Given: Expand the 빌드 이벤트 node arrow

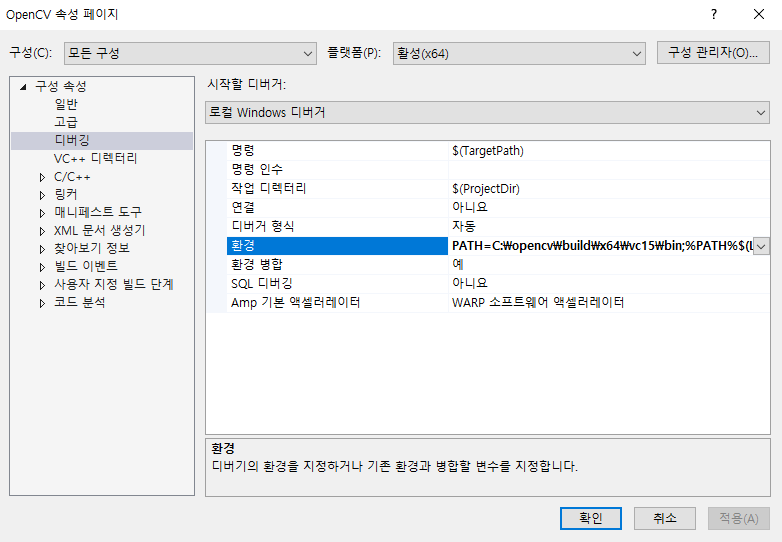Looking at the screenshot, I should (x=42, y=267).
